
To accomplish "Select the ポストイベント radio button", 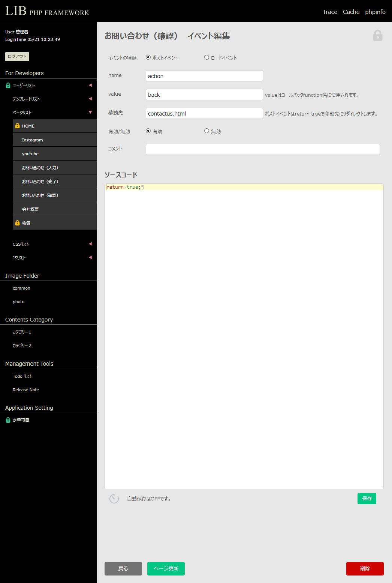I will point(148,57).
